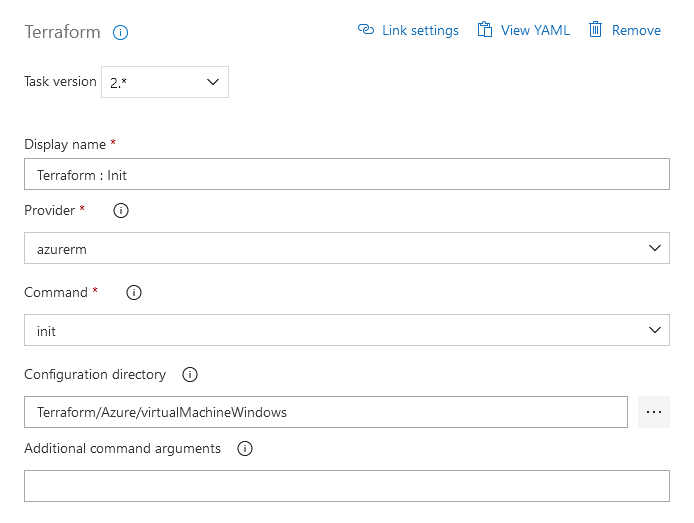Click the Display name label
Image resolution: width=694 pixels, height=523 pixels.
tap(65, 145)
